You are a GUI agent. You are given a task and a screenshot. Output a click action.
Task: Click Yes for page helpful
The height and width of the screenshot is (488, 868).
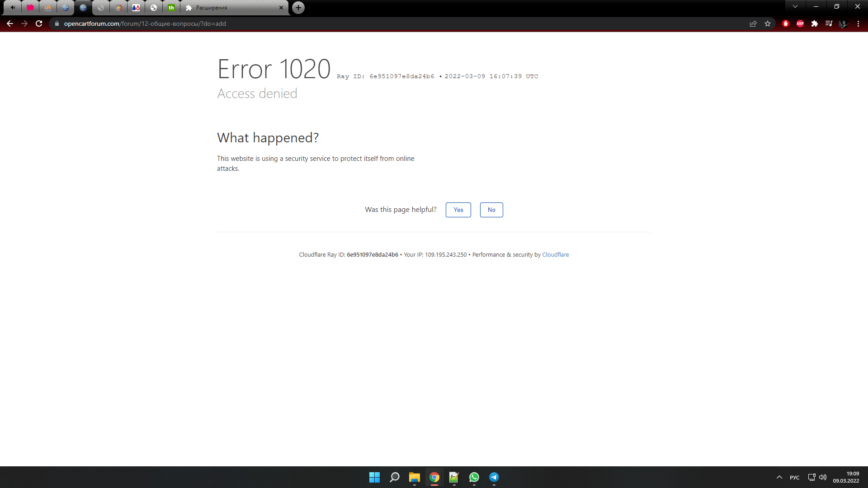tap(458, 210)
